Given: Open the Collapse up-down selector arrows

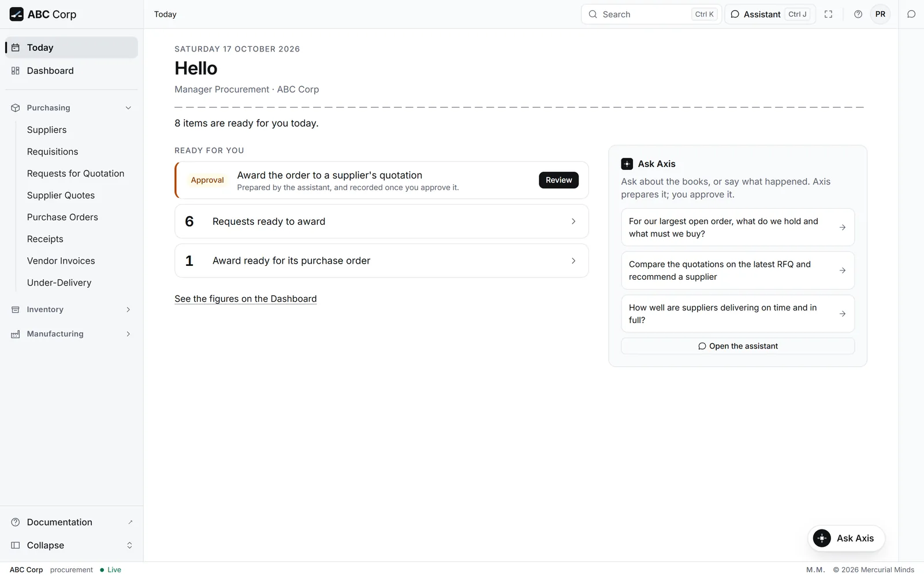Looking at the screenshot, I should tap(129, 545).
